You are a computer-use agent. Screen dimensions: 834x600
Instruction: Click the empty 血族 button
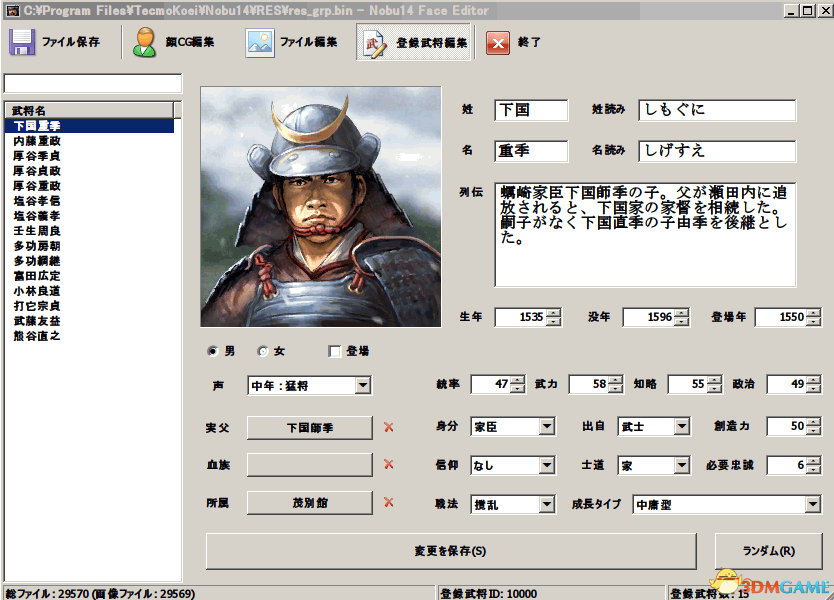[x=310, y=465]
